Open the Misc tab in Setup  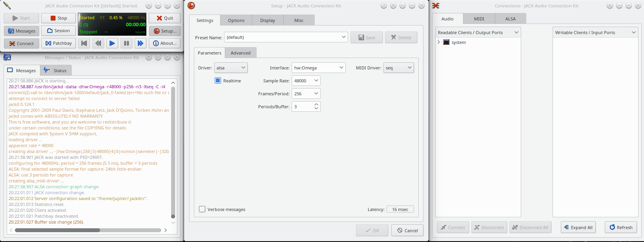pyautogui.click(x=299, y=20)
